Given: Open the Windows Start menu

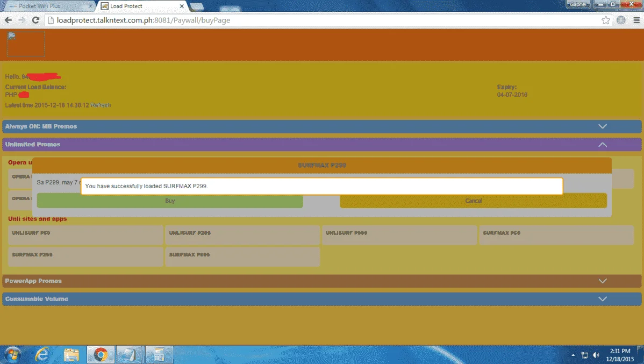Looking at the screenshot, I should pyautogui.click(x=12, y=354).
